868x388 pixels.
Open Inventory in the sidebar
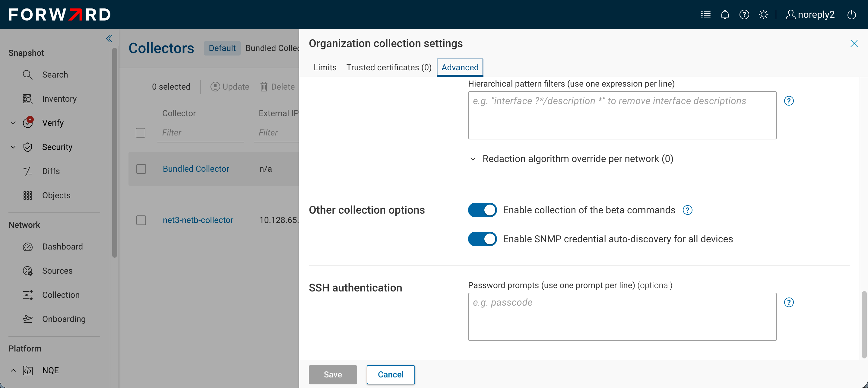click(x=59, y=99)
